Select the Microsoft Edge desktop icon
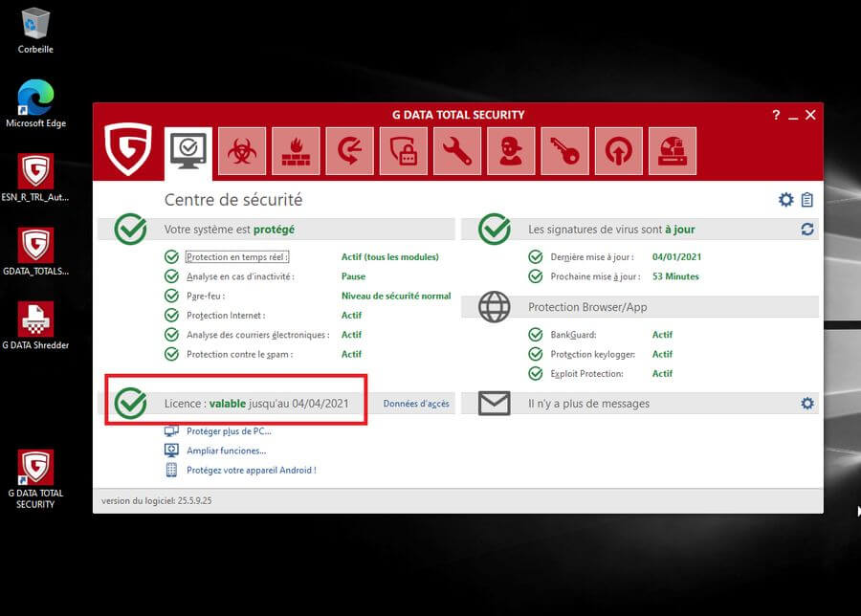Image resolution: width=861 pixels, height=616 pixels. pos(35,103)
